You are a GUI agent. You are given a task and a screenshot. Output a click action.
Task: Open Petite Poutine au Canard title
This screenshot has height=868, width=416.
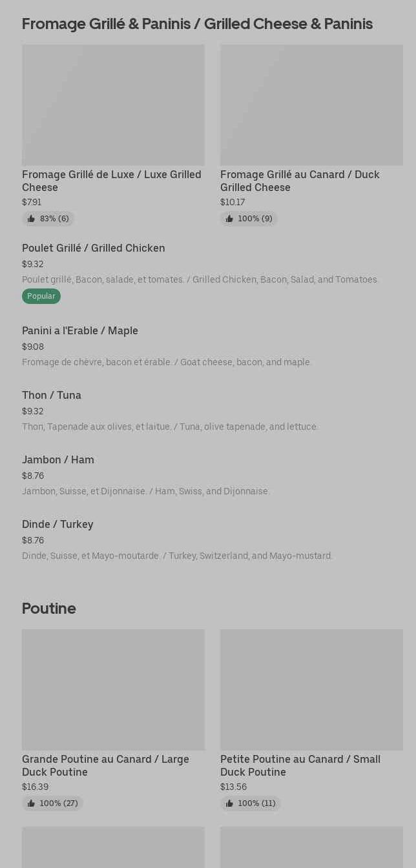coord(300,765)
